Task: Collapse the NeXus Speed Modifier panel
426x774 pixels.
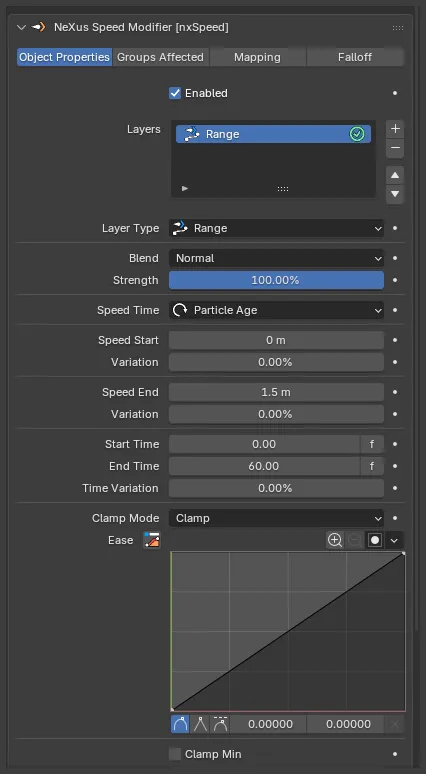Action: 21,28
